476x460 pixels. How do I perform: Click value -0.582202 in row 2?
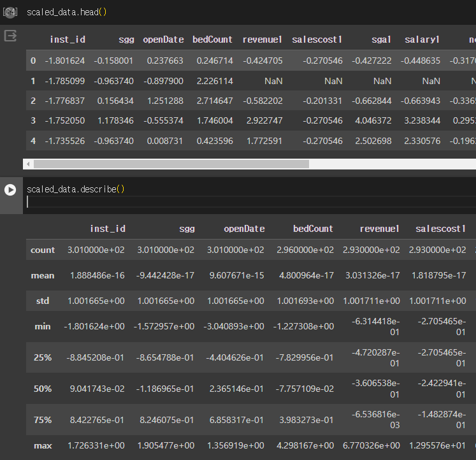tap(263, 101)
